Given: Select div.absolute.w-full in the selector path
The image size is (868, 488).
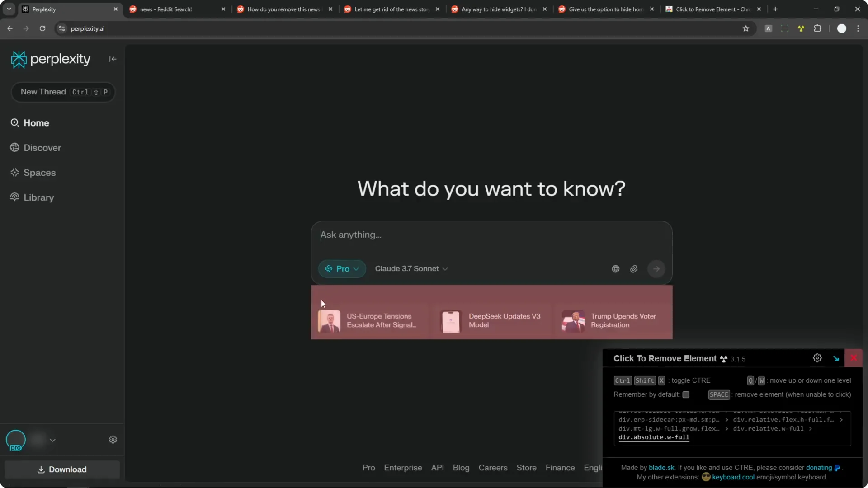Looking at the screenshot, I should (x=653, y=437).
